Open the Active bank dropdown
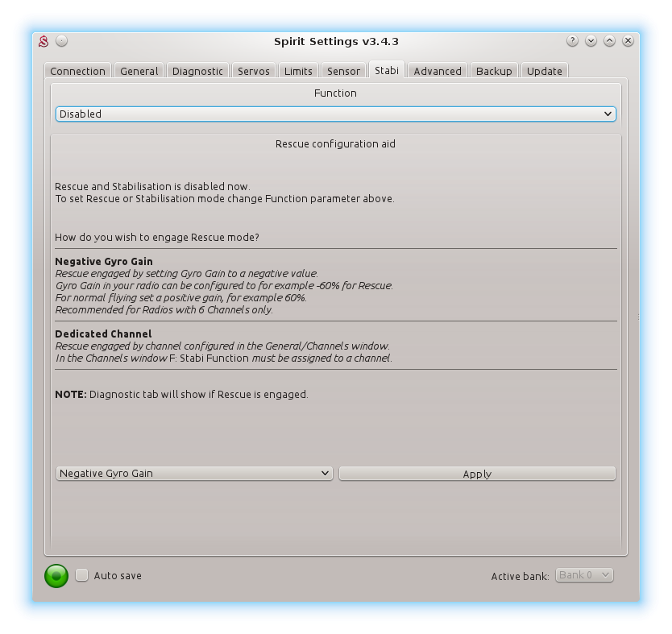 [584, 575]
